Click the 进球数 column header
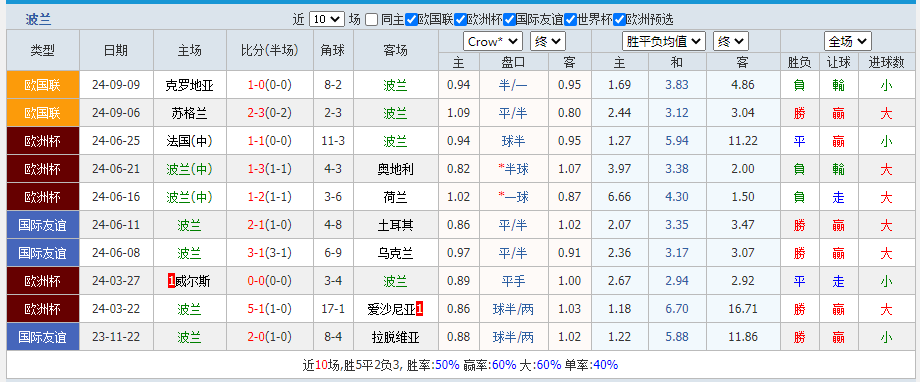The height and width of the screenshot is (382, 920). [x=886, y=63]
